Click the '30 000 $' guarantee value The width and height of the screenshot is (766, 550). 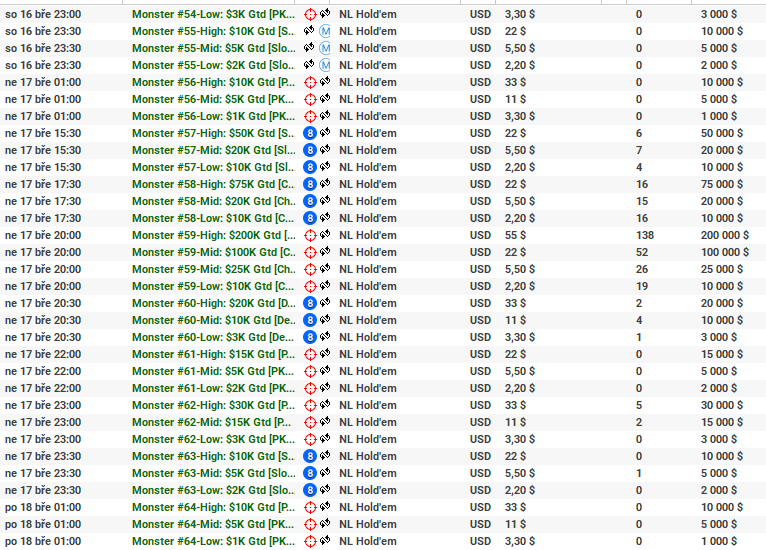(722, 405)
